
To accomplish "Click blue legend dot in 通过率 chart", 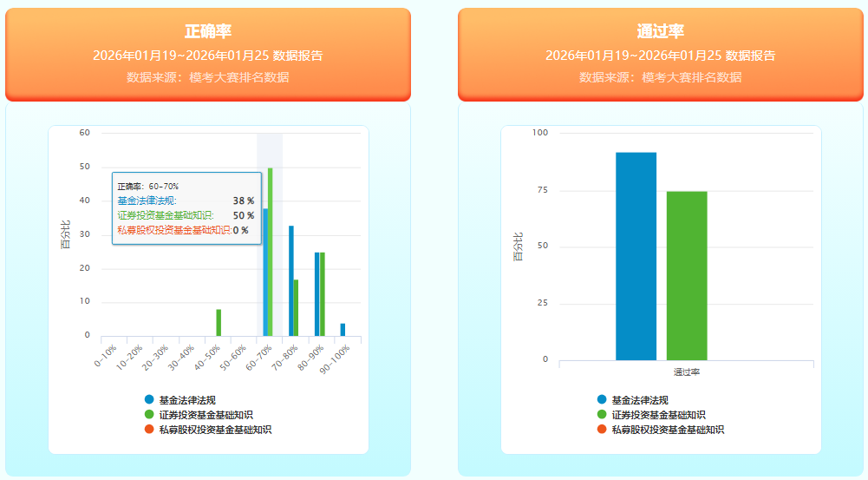I will [603, 400].
